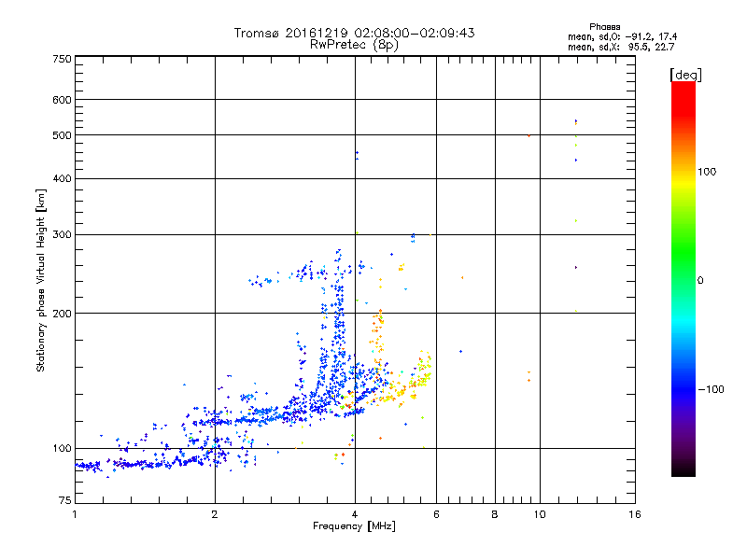Viewport: 747px width, 560px height.
Task: Click the 'Phases' header label
Action: (604, 27)
